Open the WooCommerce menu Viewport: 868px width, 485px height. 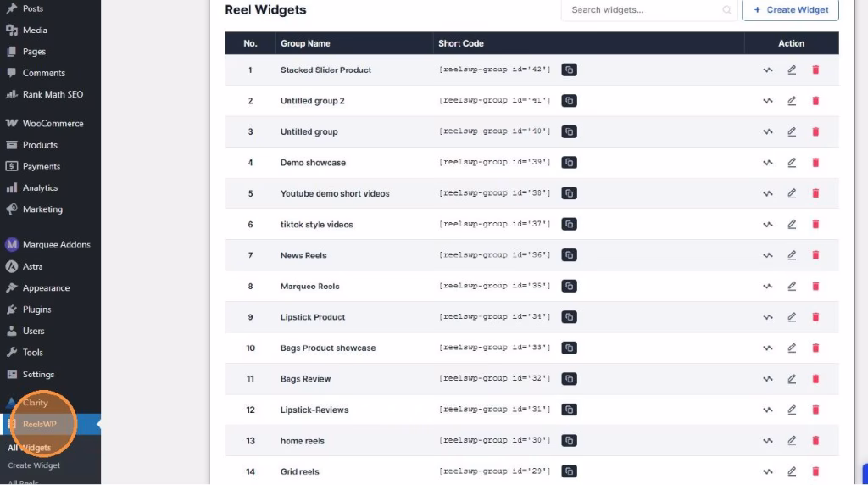coord(53,123)
